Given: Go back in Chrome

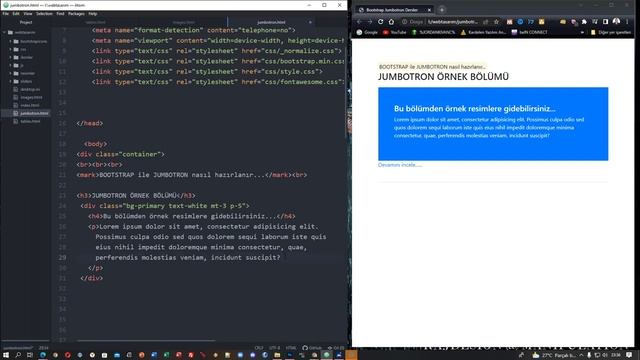Looking at the screenshot, I should (359, 22).
